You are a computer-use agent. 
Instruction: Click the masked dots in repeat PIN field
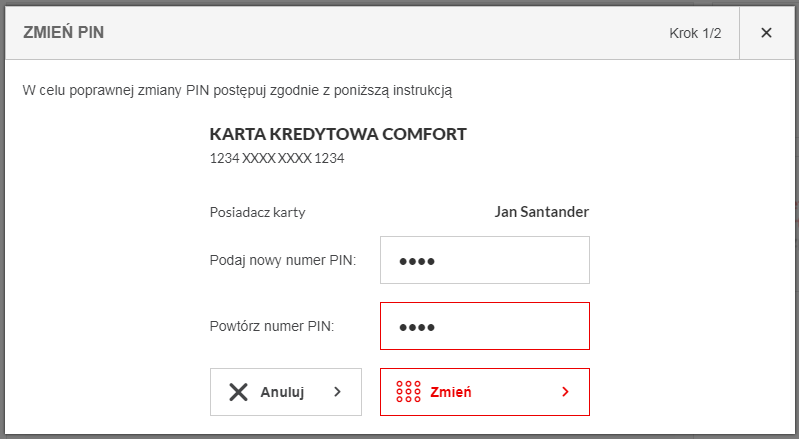[417, 327]
